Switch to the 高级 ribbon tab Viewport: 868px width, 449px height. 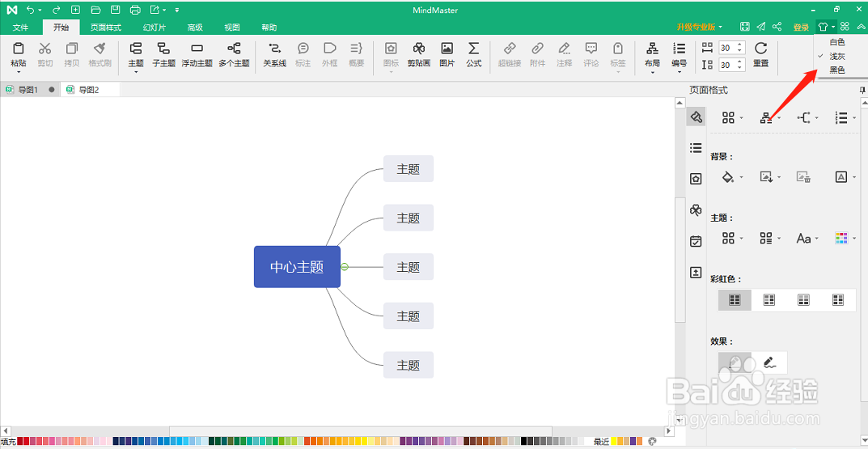point(195,28)
